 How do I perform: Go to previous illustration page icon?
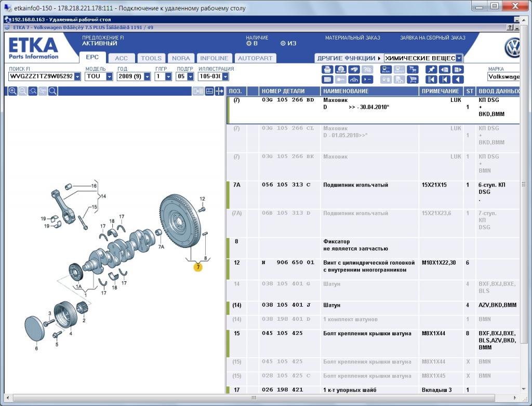click(x=445, y=70)
